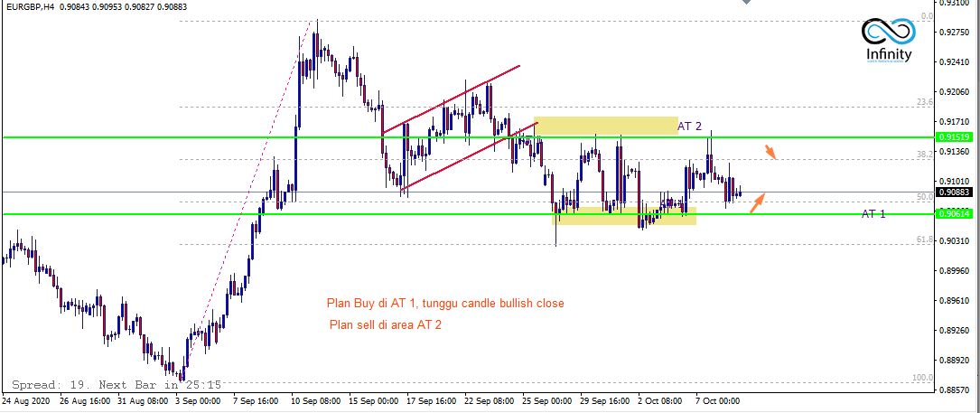The width and height of the screenshot is (980, 413).
Task: Click 0.91010 on the price axis
Action: [x=953, y=182]
